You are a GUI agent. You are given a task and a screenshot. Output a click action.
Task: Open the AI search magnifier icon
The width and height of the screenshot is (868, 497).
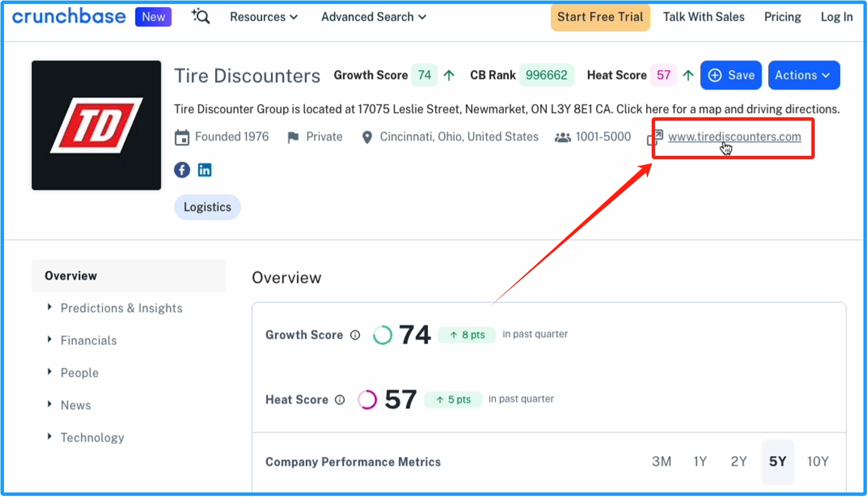click(x=200, y=16)
